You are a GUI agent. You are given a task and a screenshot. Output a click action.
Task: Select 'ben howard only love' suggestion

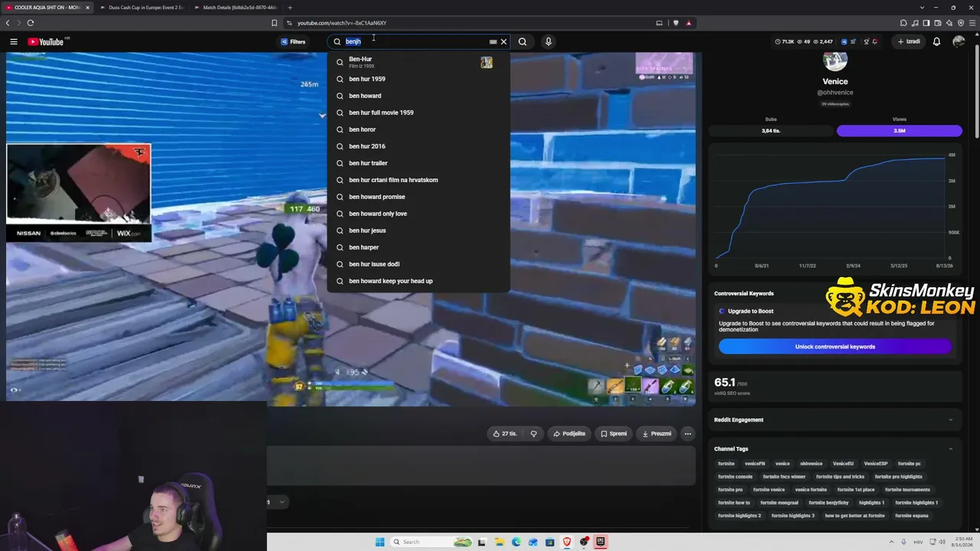(418, 214)
